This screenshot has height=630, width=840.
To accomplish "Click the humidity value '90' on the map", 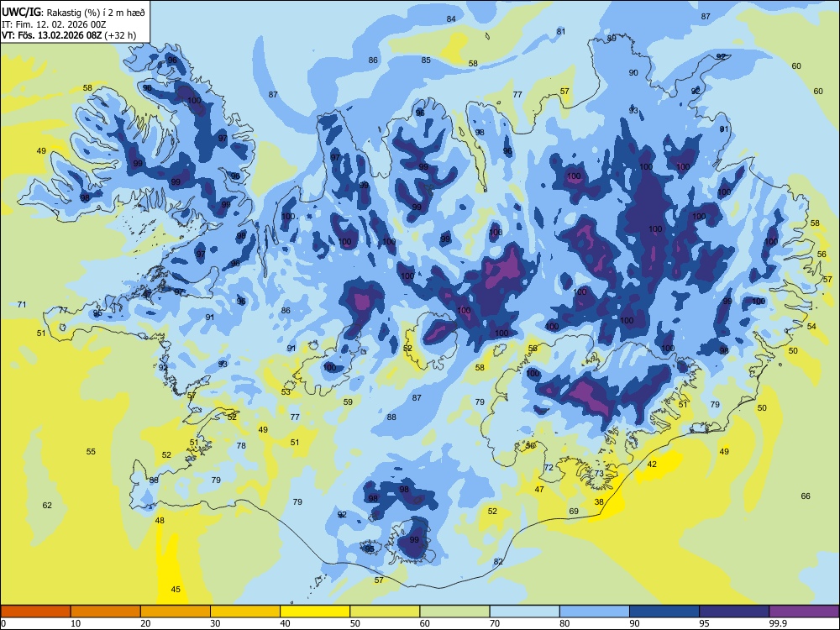I will [633, 72].
